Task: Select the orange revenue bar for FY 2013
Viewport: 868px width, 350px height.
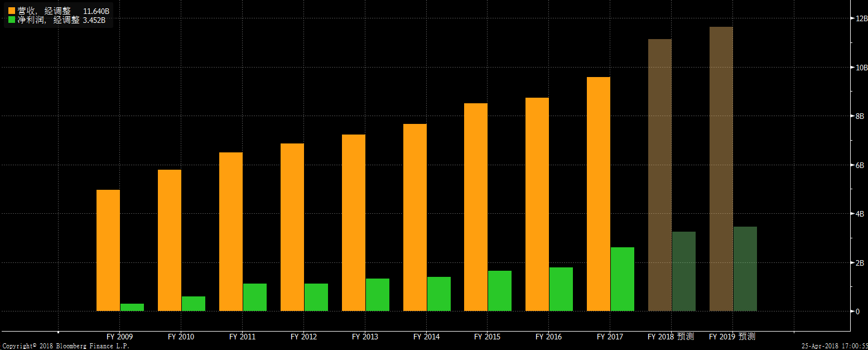Action: [x=354, y=222]
